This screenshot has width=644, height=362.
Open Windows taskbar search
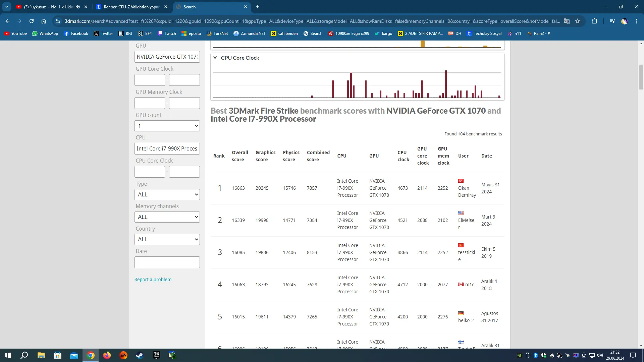point(24,355)
